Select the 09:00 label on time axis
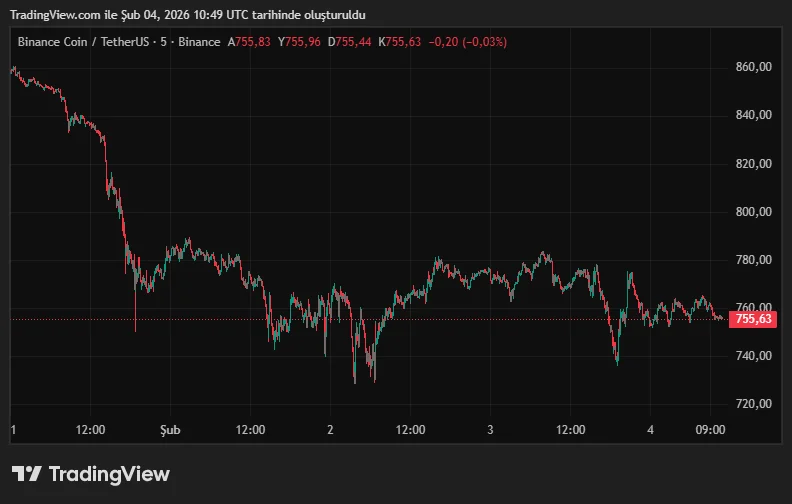 tap(710, 430)
